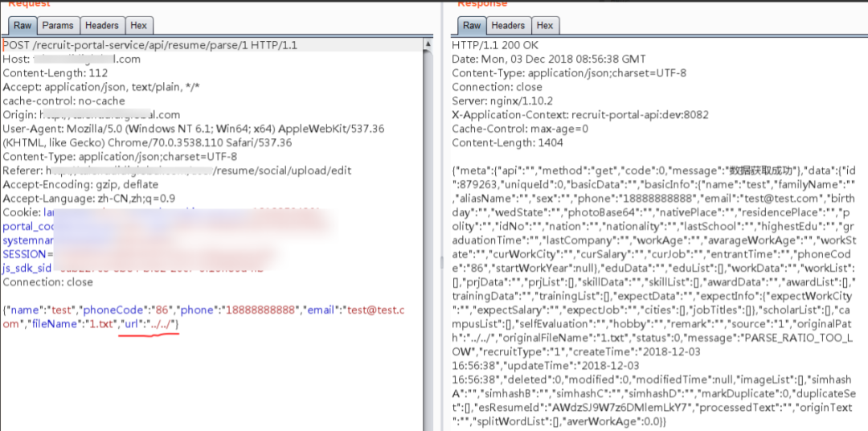This screenshot has width=868, height=431.
Task: Click the Cache-Control: max-age=0 line
Action: pos(520,129)
